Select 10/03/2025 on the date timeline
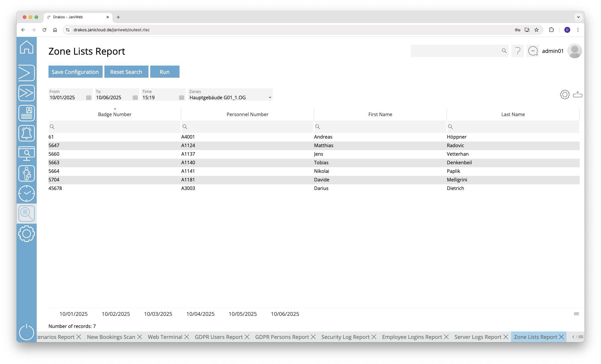 coord(158,314)
